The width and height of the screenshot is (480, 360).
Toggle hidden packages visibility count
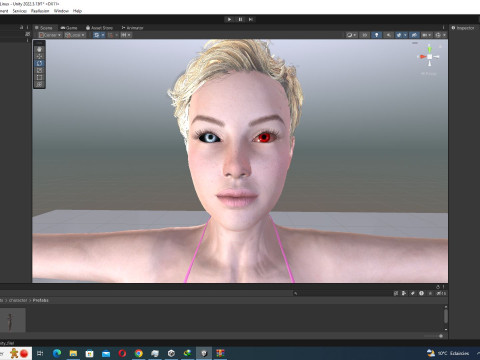tap(441, 293)
